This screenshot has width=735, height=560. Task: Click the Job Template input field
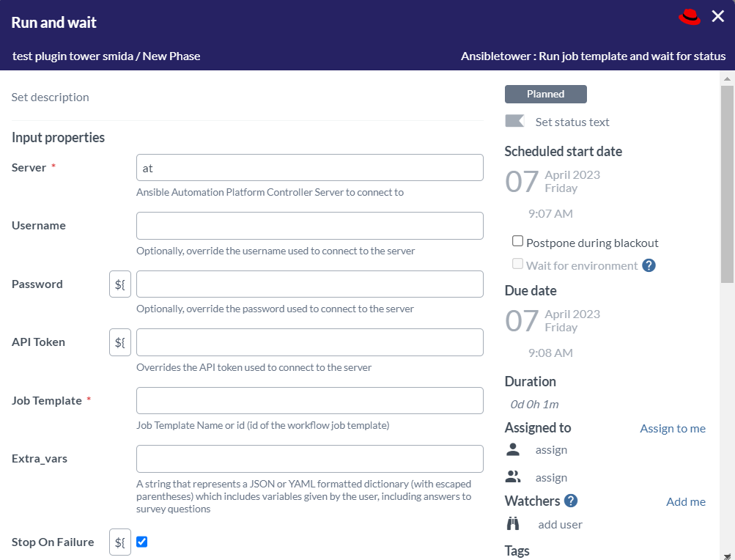coord(309,401)
